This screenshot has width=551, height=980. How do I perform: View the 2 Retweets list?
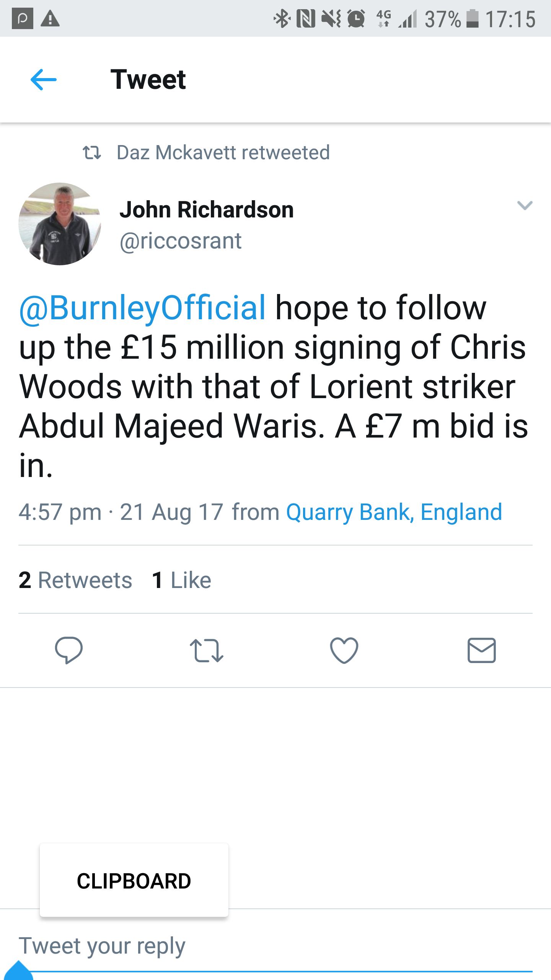75,580
